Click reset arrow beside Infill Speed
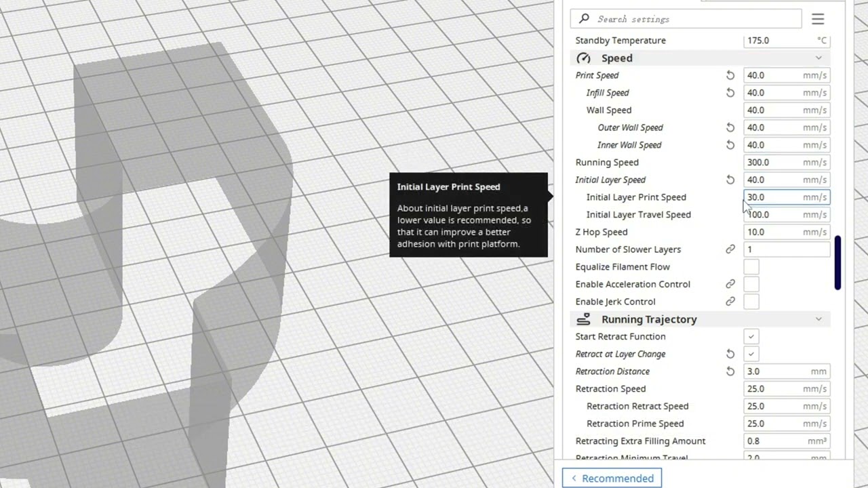The height and width of the screenshot is (488, 868). tap(730, 93)
